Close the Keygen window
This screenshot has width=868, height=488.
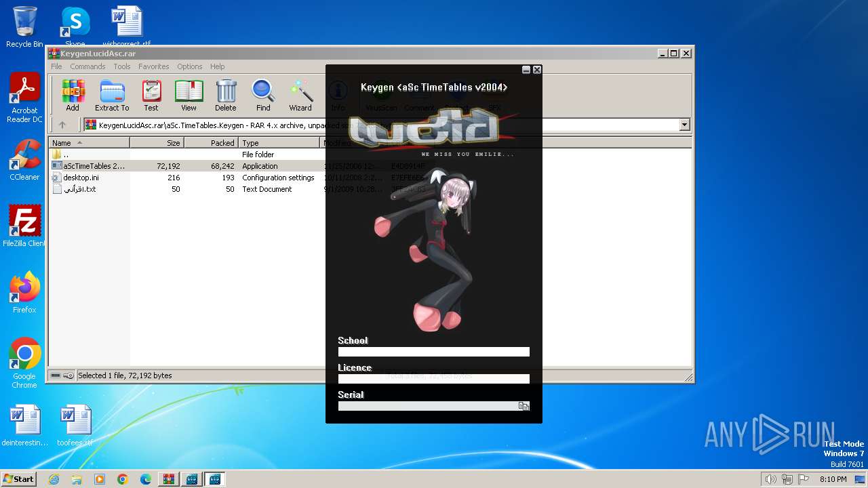(x=537, y=70)
